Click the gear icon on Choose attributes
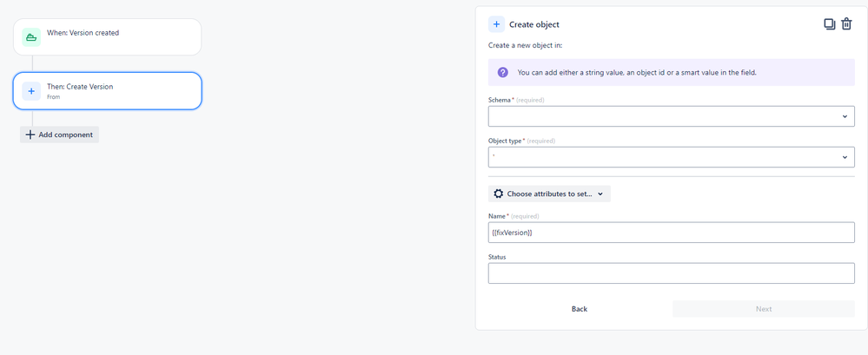 point(498,194)
